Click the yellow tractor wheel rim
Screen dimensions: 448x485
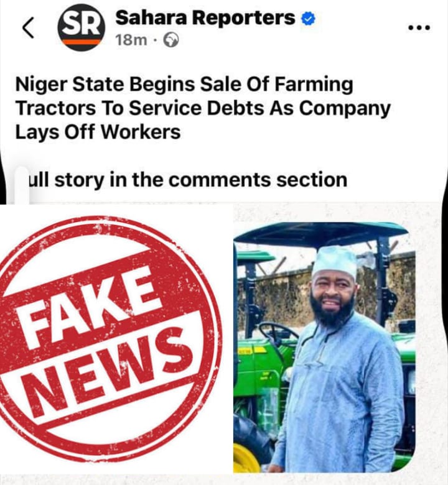[246, 458]
